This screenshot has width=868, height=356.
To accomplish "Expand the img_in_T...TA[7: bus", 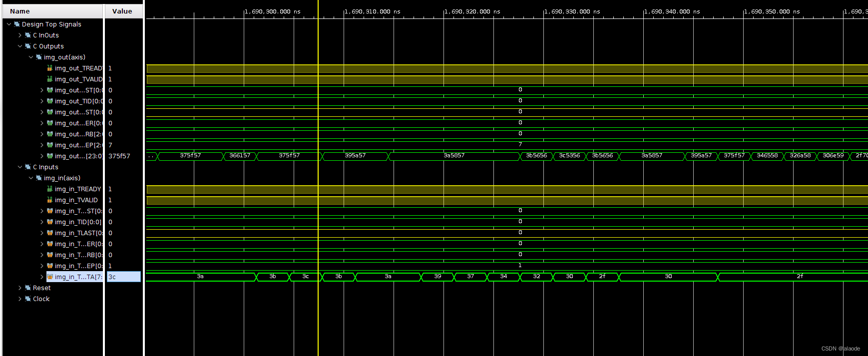I will 42,277.
